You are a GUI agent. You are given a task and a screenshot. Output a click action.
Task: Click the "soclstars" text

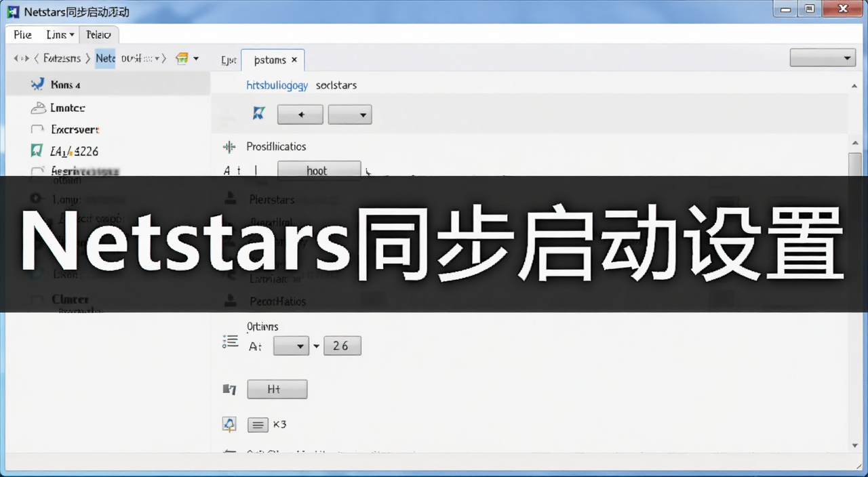336,85
